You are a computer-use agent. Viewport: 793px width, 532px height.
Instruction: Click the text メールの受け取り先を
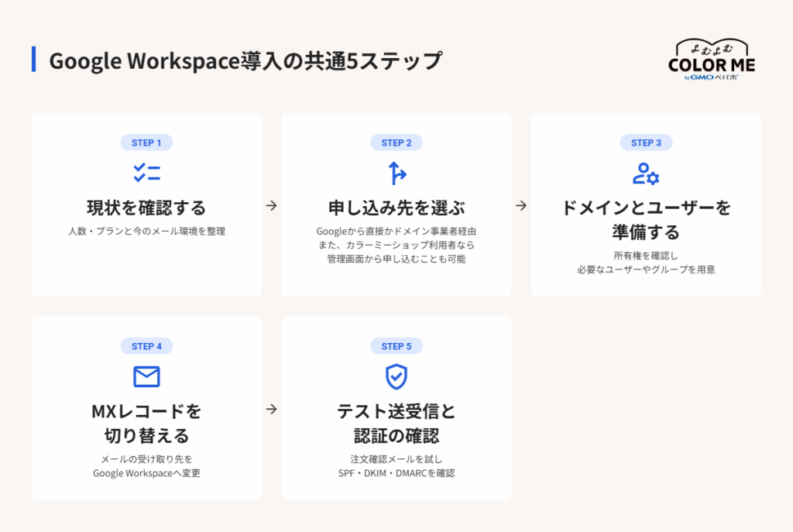146,459
